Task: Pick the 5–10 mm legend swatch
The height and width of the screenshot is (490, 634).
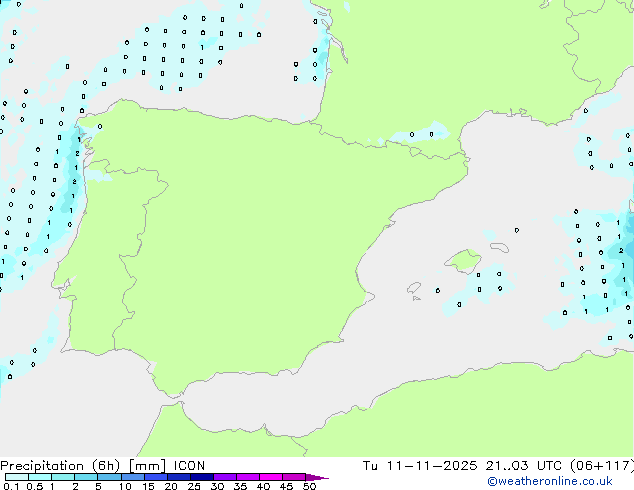Action: (x=109, y=477)
